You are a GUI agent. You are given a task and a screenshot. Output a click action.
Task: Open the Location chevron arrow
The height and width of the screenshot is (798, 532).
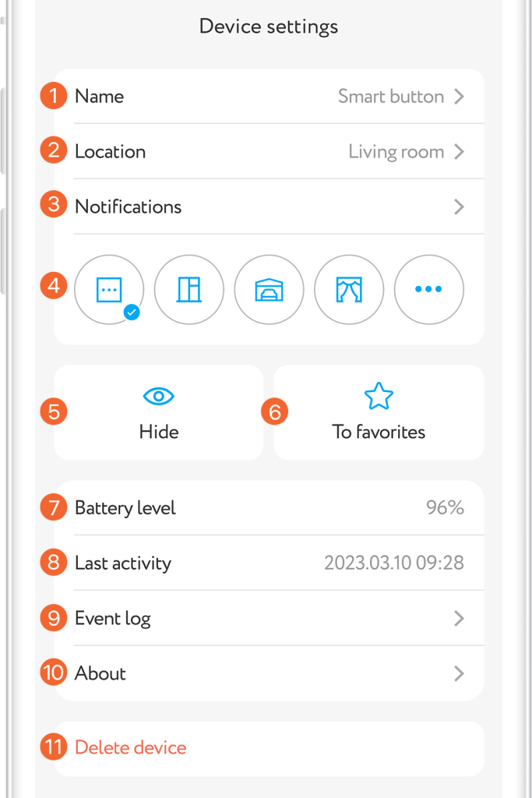[x=459, y=152]
